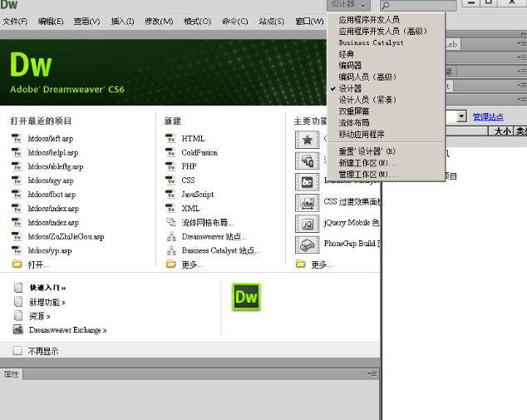Open the 新增功能 » link
The height and width of the screenshot is (420, 527).
tap(47, 302)
